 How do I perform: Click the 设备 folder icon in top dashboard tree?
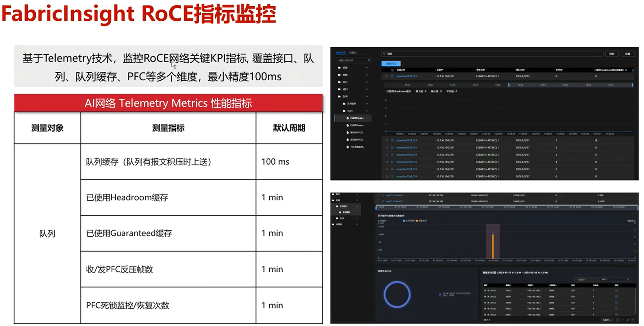point(339,67)
